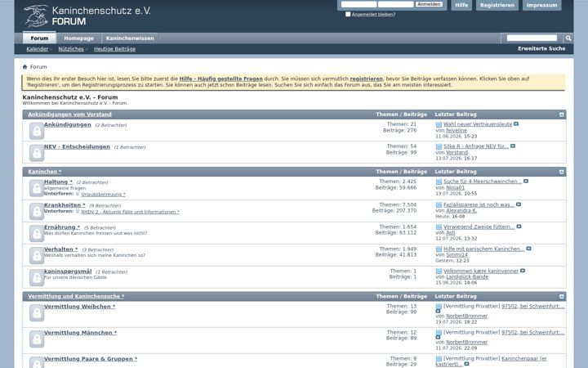Open the Vermittlung Weibchen forum
This screenshot has height=368, width=588.
tap(79, 307)
